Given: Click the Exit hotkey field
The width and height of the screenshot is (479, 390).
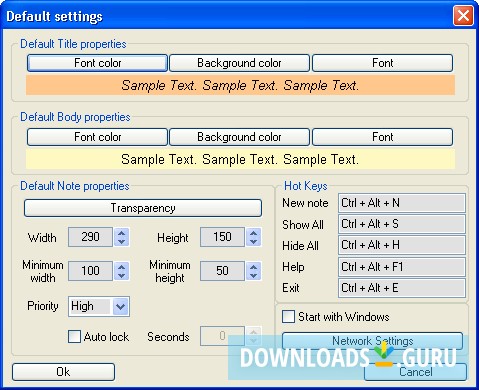Looking at the screenshot, I should point(402,288).
